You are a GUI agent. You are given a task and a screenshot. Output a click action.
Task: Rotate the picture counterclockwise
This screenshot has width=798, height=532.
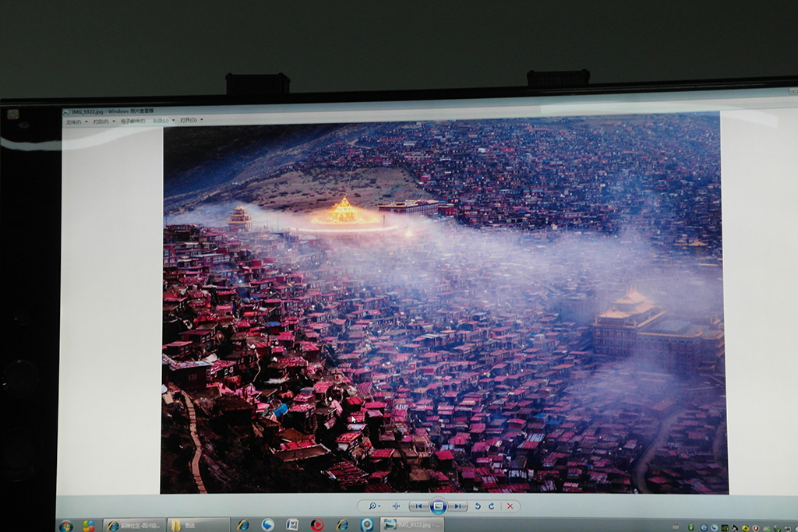coord(478,506)
